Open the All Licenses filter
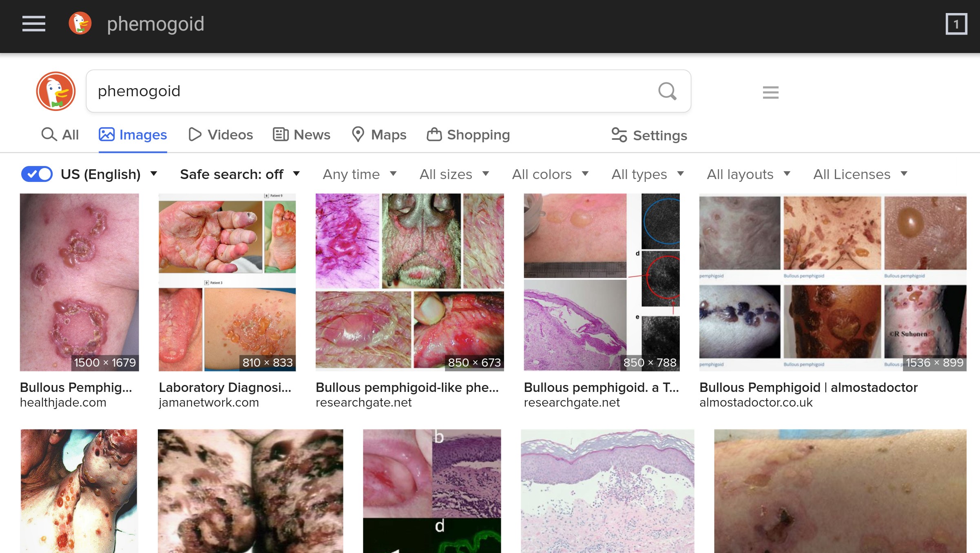This screenshot has width=980, height=553. click(861, 174)
